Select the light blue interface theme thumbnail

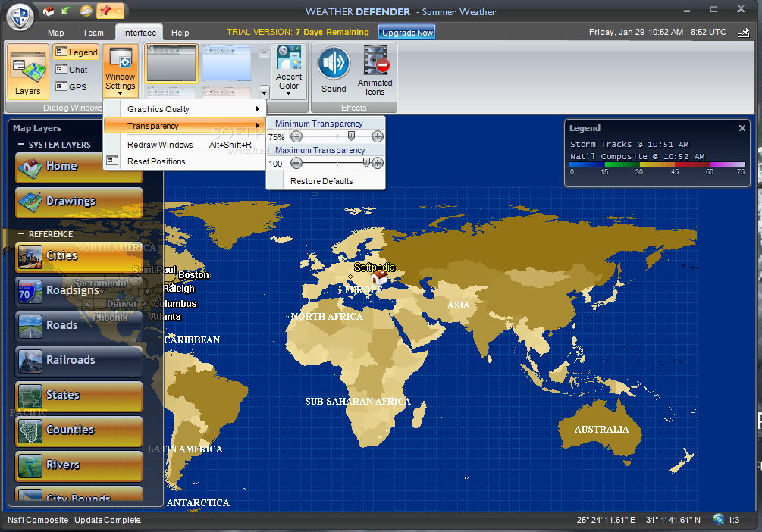[x=227, y=63]
